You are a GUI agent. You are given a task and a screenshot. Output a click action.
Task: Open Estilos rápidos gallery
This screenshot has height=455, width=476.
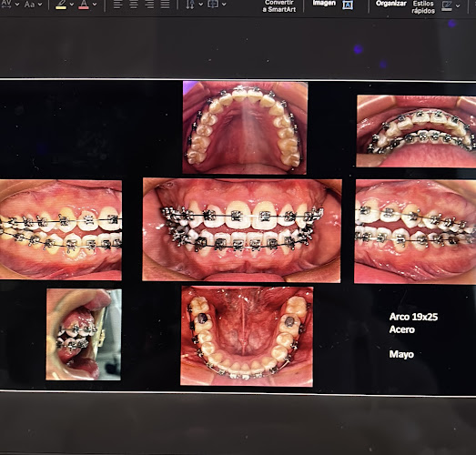coord(423,7)
